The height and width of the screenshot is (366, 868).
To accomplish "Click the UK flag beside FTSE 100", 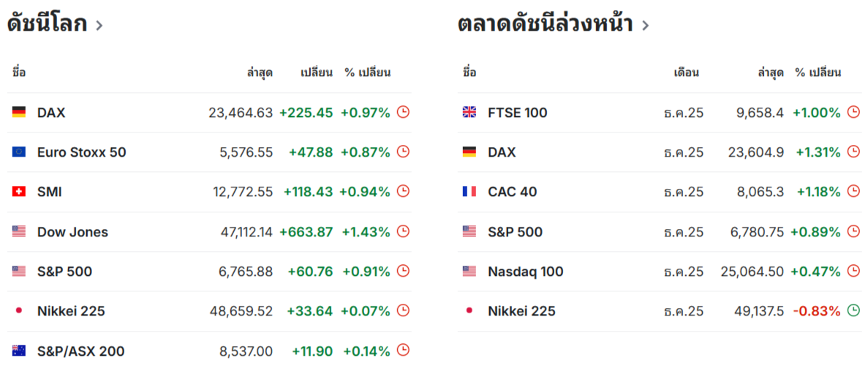I will 469,112.
